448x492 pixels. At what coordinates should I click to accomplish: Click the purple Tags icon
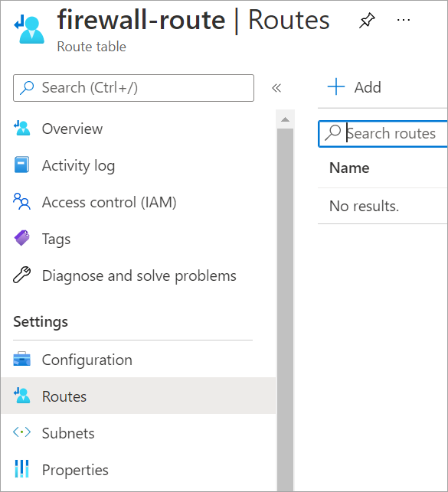[x=21, y=238]
